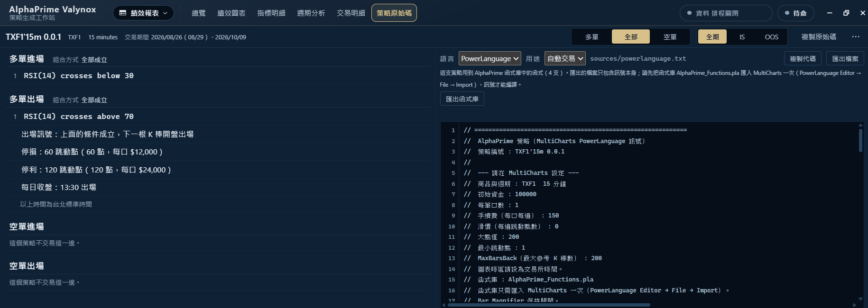Click code line 3 with 策略編號

(514, 152)
